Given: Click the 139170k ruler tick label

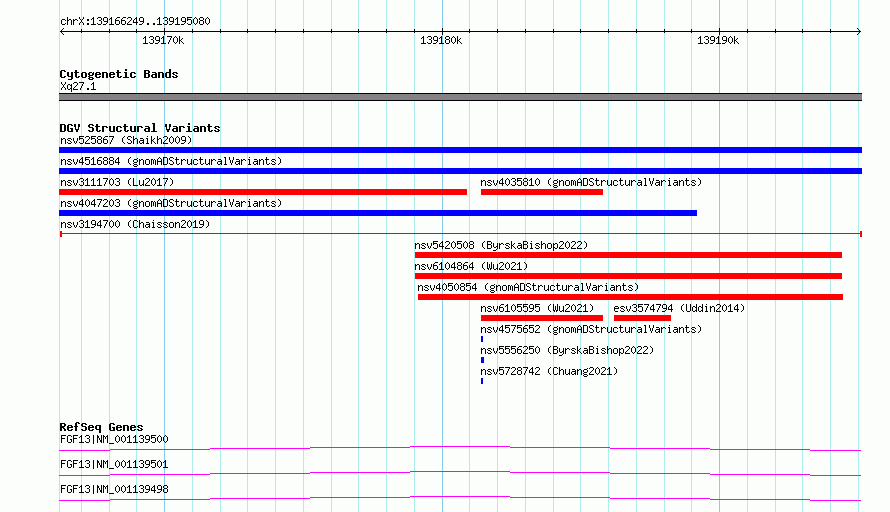Looking at the screenshot, I should point(163,40).
